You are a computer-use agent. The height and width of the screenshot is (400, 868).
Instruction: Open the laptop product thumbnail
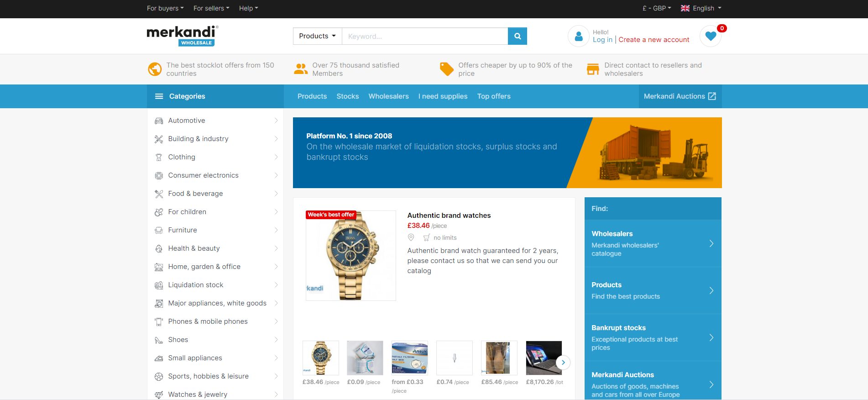coord(543,358)
